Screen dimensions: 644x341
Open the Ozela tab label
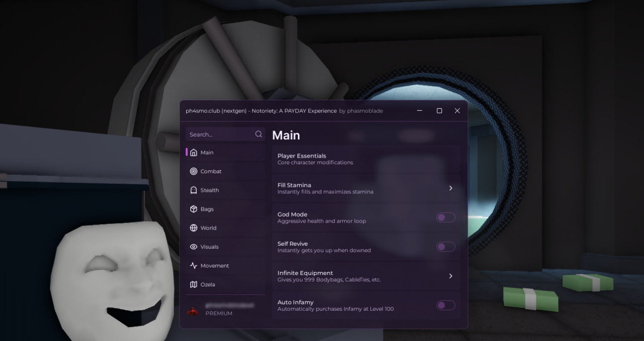click(207, 285)
